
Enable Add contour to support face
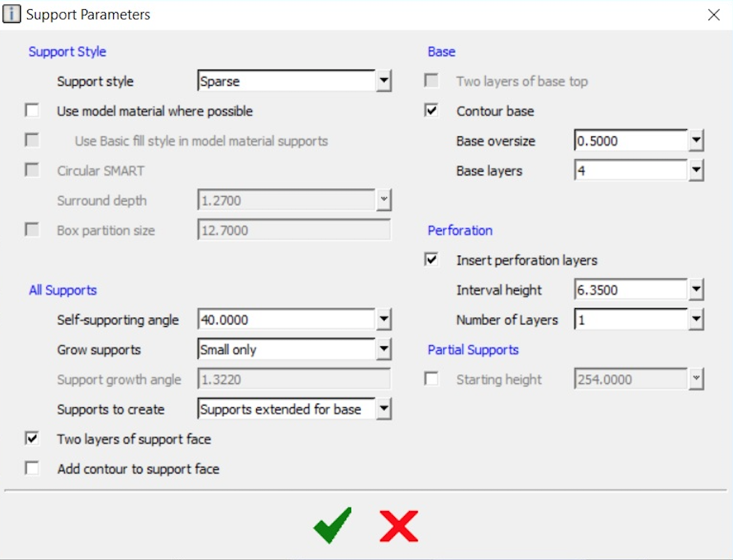click(32, 469)
